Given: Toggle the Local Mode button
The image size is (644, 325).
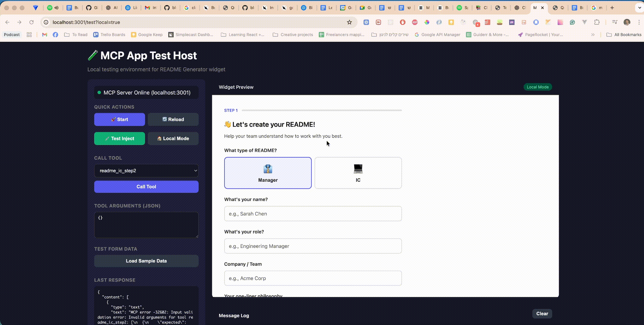Looking at the screenshot, I should (x=173, y=138).
